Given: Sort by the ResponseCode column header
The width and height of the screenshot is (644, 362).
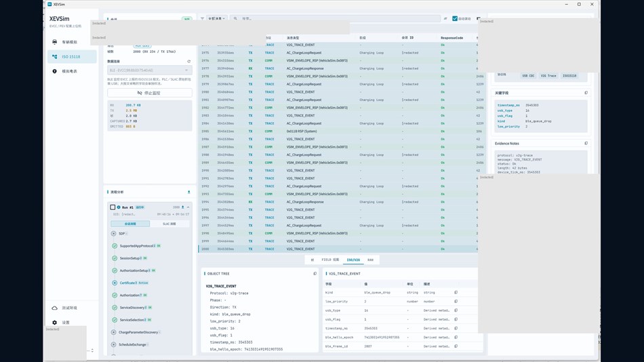Looking at the screenshot, I should [x=451, y=38].
